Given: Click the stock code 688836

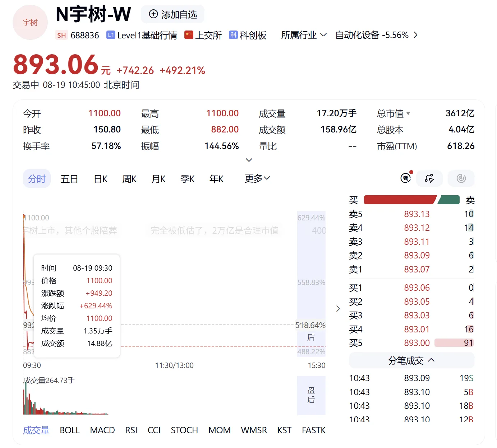Looking at the screenshot, I should click(85, 35).
